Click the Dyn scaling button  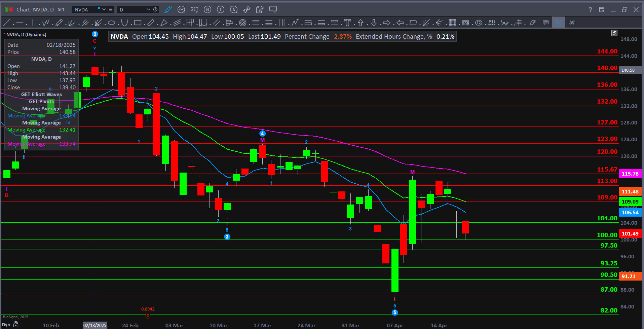6,325
